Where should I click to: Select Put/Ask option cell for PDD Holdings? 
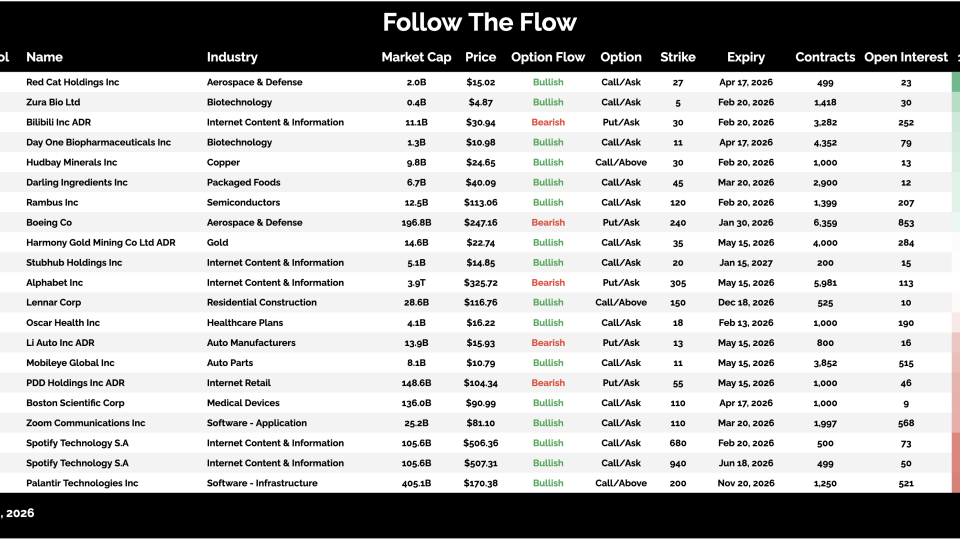(621, 383)
